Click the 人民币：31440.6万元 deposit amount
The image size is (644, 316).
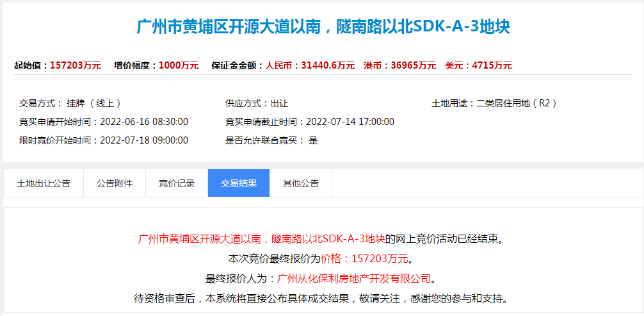(310, 65)
